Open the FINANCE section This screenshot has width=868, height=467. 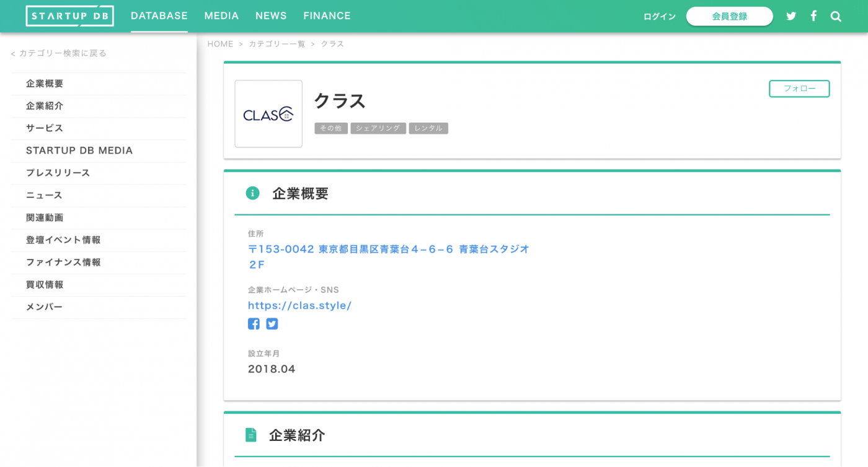coord(327,15)
